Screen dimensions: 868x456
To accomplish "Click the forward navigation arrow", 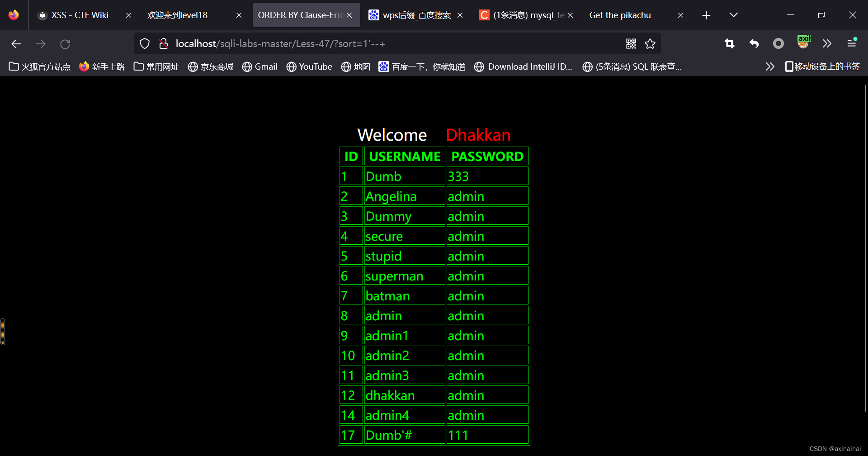I will tap(41, 43).
